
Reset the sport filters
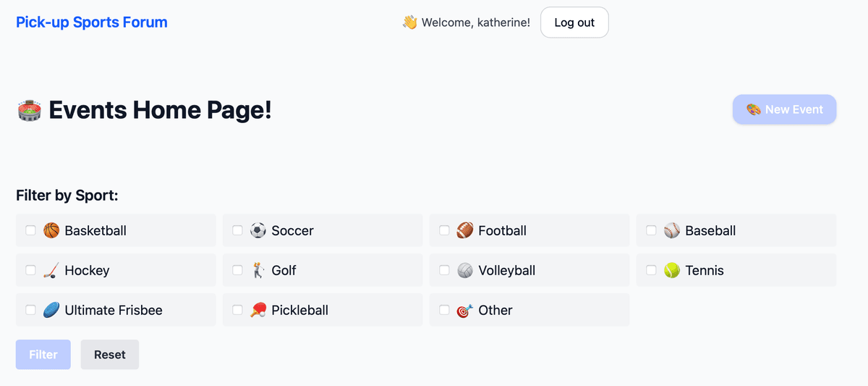coord(109,355)
